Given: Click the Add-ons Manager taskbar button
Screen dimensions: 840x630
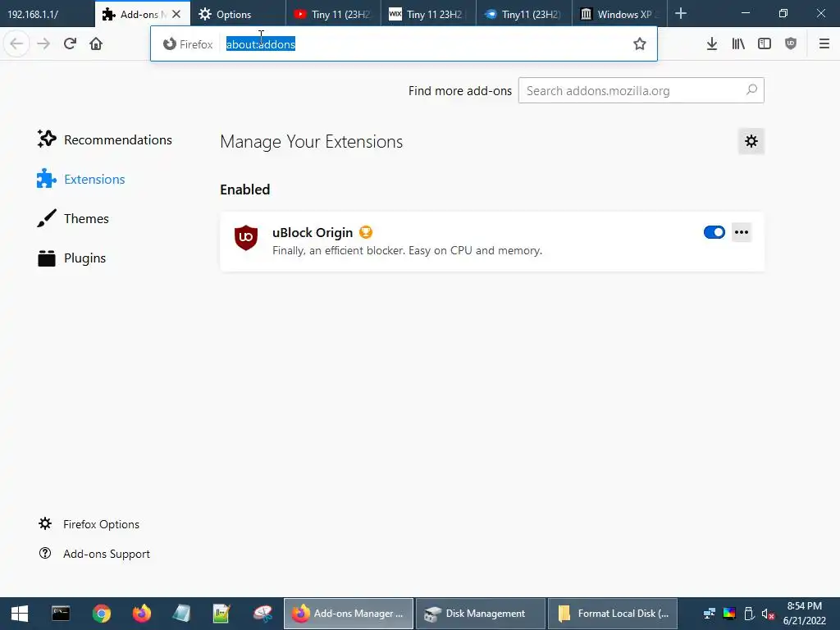Looking at the screenshot, I should click(x=348, y=614).
